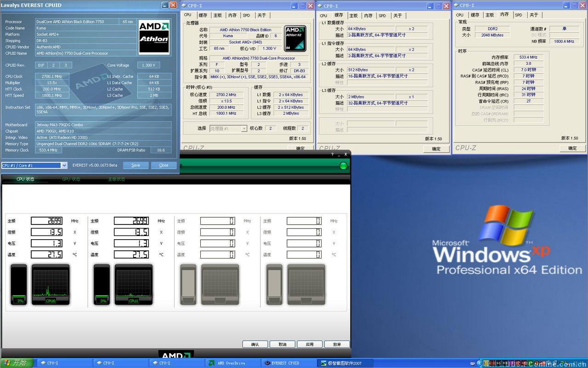The width and height of the screenshot is (588, 368).
Task: Open 关于 tab in CPU-Z memory window
Action: point(533,15)
